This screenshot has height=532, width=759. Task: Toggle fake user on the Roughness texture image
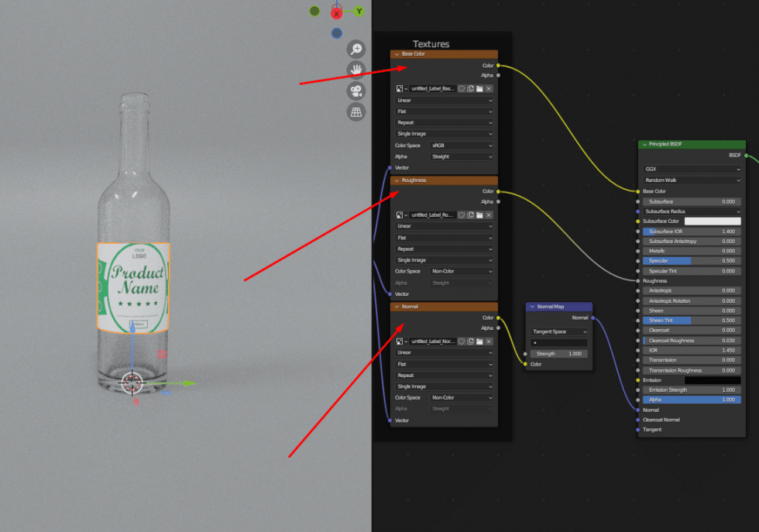[x=462, y=215]
